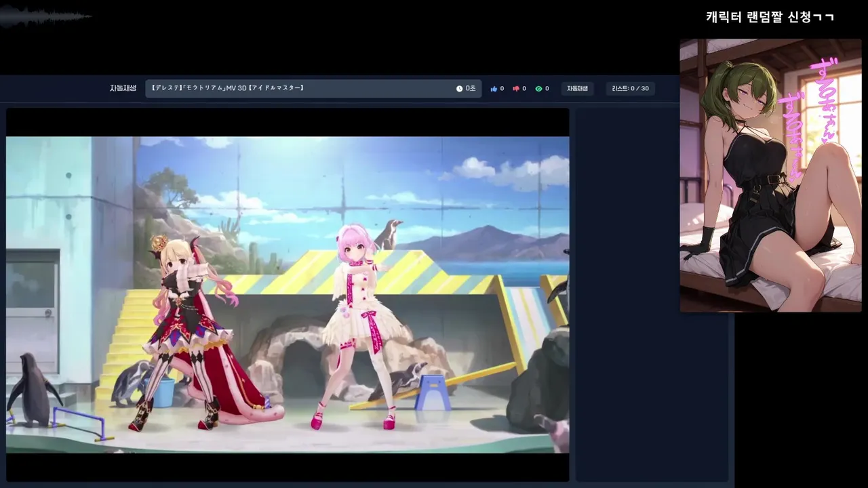Click the 자동재생 button next to the counters
868x488 pixels.
point(578,89)
